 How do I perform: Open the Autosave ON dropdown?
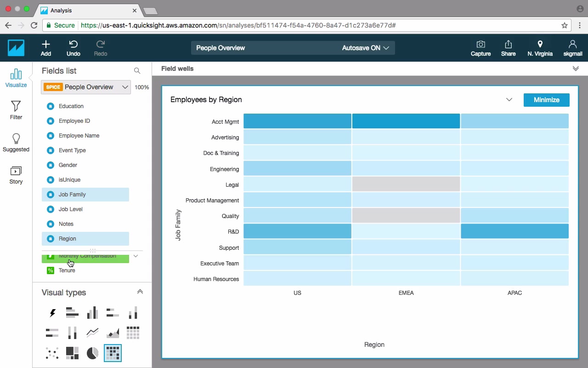pyautogui.click(x=366, y=48)
